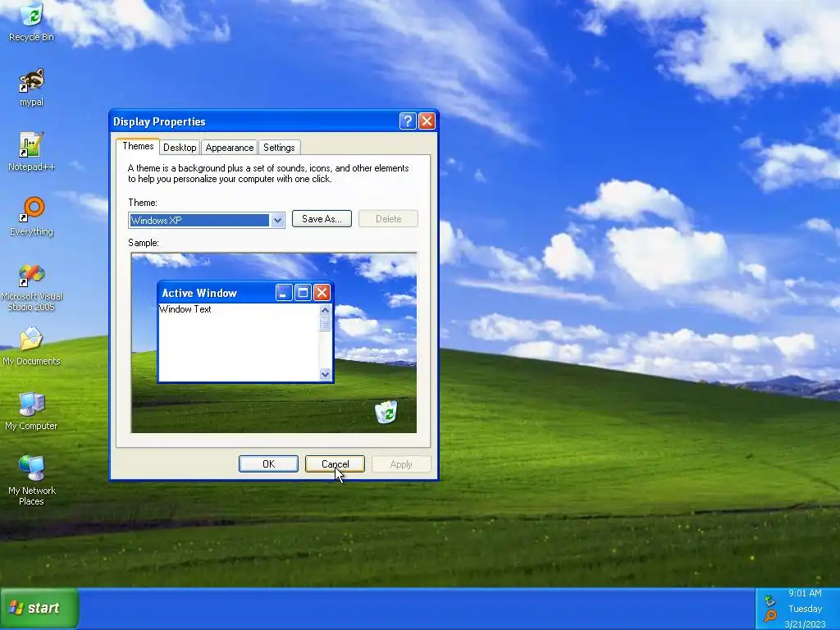Select the My Documents folder icon
Viewport: 840px width, 630px height.
pos(32,347)
